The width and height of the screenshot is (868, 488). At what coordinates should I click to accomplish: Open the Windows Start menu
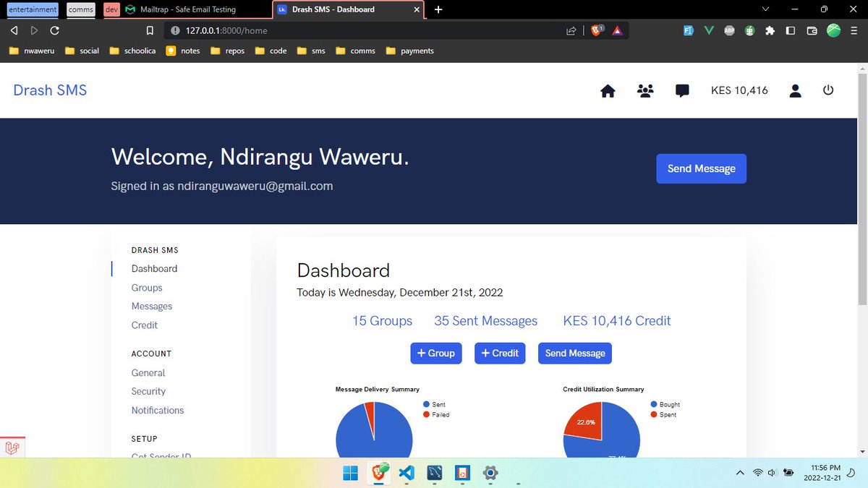(350, 474)
